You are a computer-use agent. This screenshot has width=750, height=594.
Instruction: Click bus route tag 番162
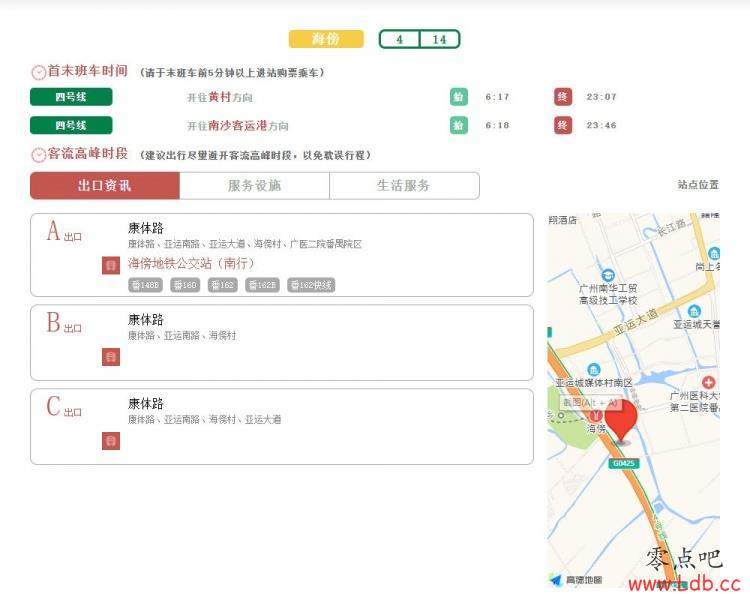pyautogui.click(x=223, y=285)
